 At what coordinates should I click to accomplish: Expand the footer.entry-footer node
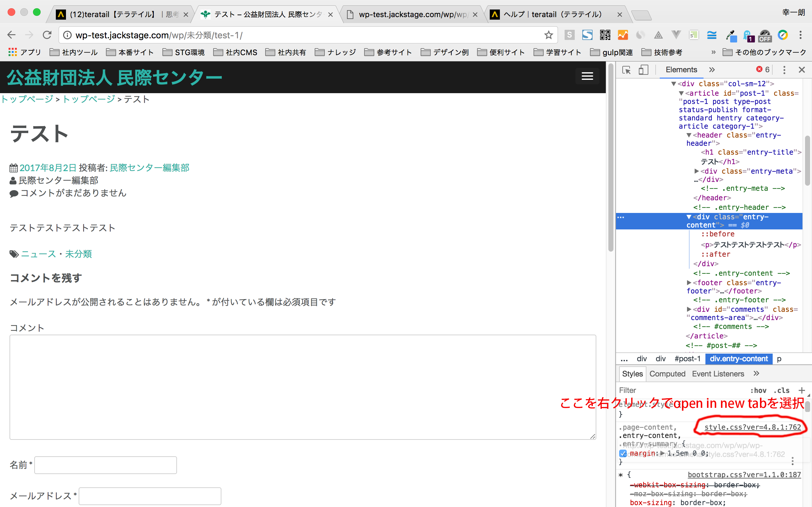pyautogui.click(x=689, y=283)
